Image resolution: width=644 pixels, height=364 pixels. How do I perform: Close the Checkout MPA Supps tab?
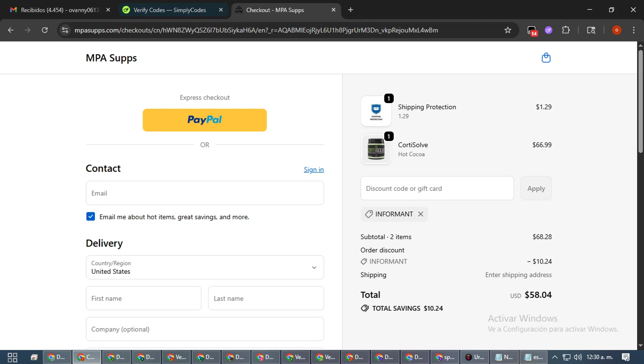tap(334, 10)
